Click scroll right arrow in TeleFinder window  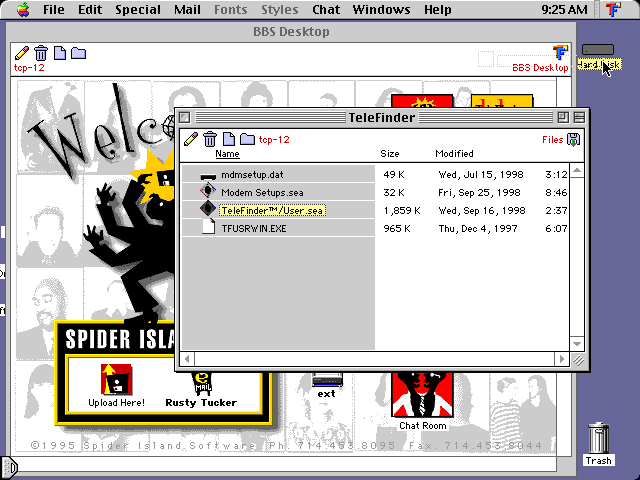562,359
